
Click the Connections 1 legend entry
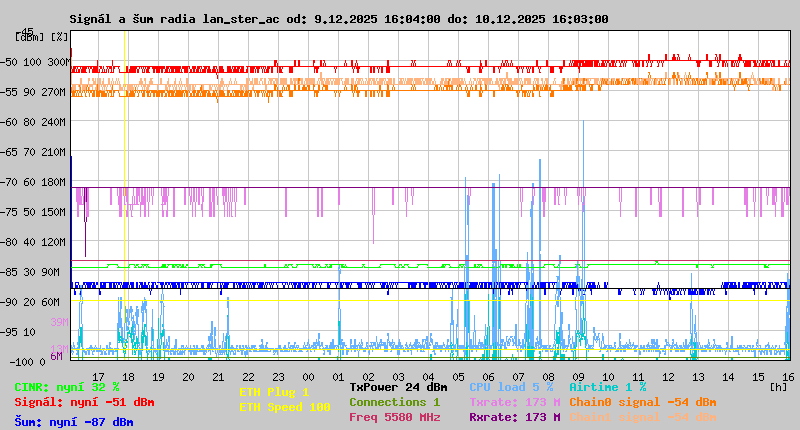coord(394,402)
